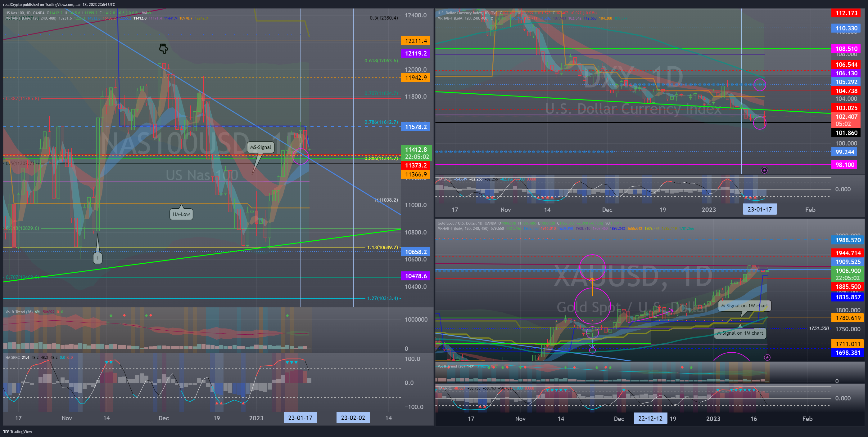Click the 106.544 red price label on DXY
Viewport: 868px width, 437px height.
(846, 64)
